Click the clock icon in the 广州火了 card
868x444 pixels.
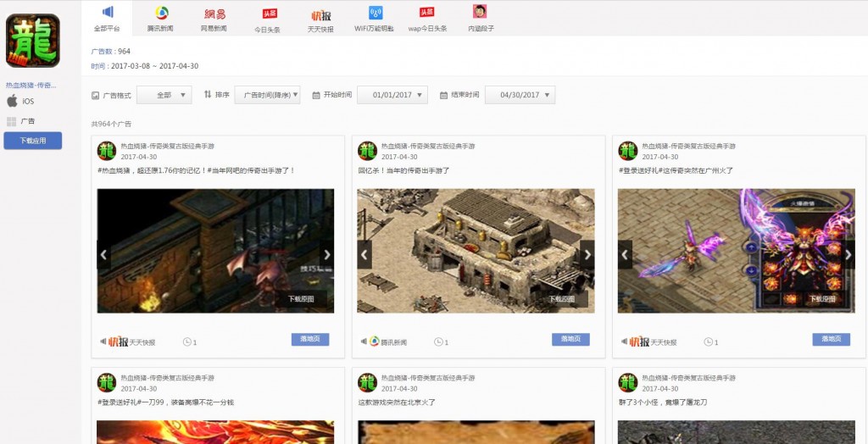[708, 342]
